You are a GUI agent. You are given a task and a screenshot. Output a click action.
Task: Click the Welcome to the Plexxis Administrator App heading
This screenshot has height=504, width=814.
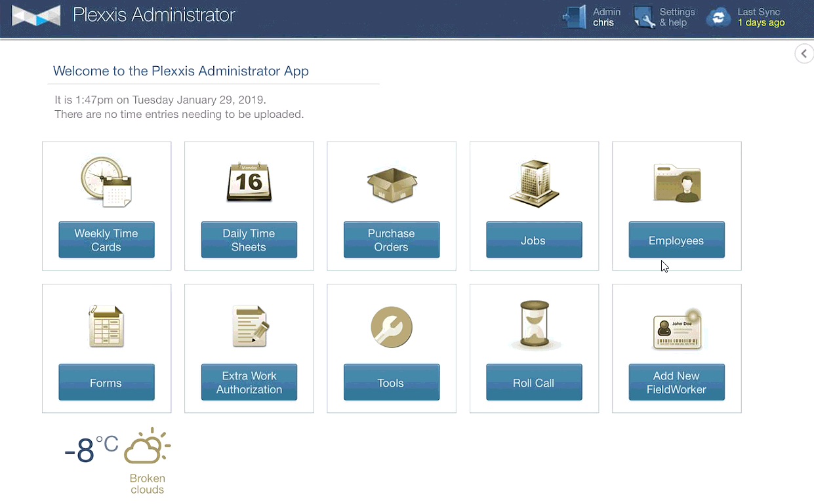click(181, 71)
